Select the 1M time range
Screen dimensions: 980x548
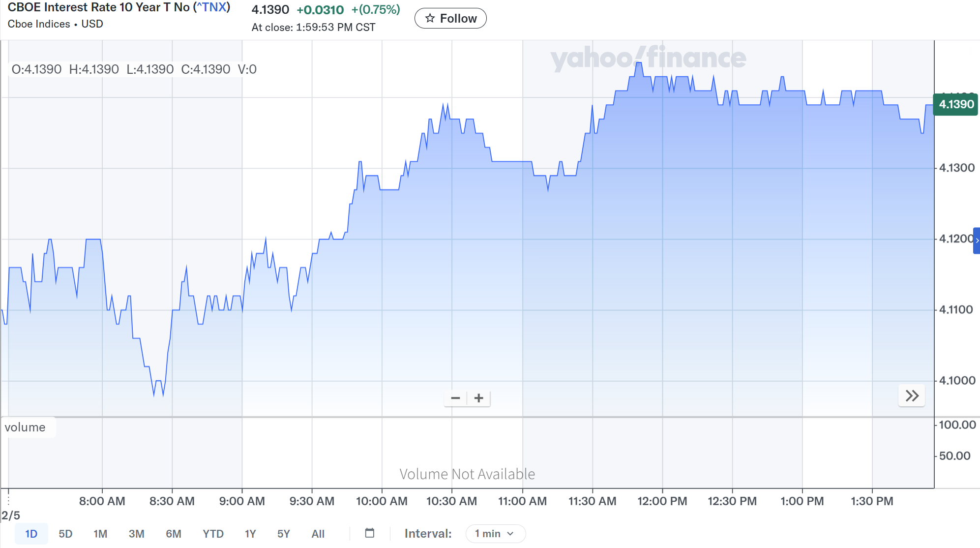click(x=100, y=534)
